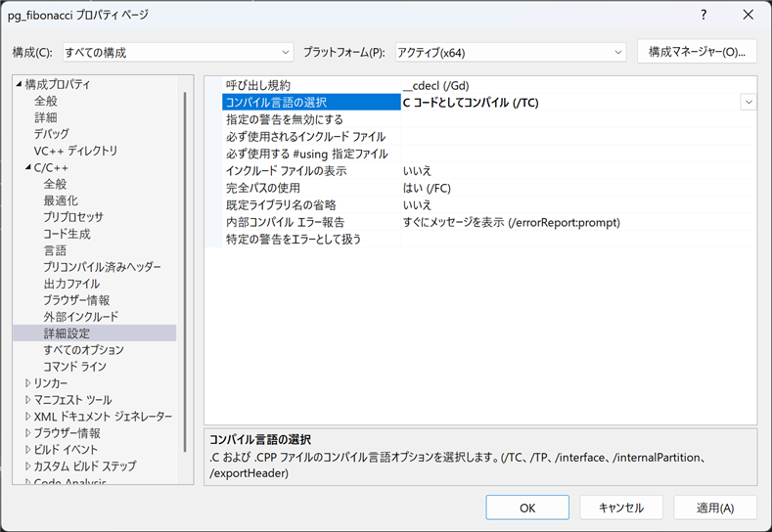Collapse the C/C++ tree node
Screen dimensions: 772x532
coord(28,168)
